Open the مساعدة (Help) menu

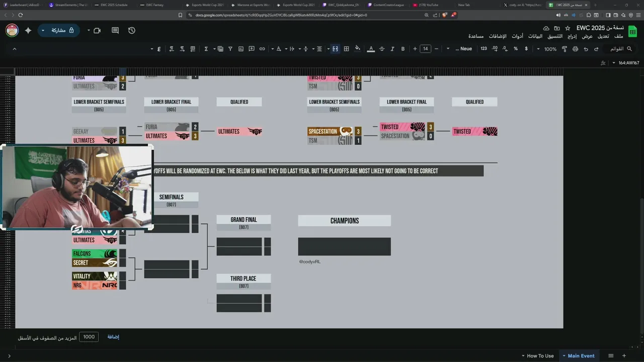click(x=476, y=36)
